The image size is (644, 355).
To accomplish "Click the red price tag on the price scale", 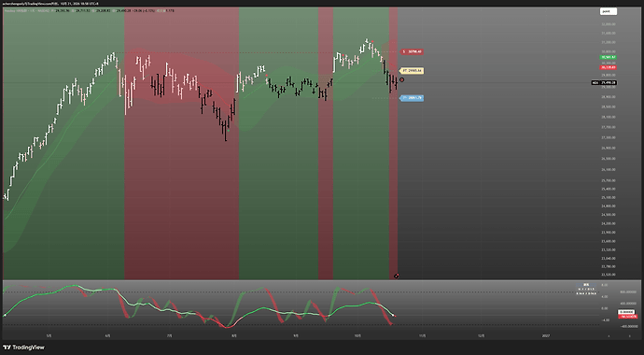I will click(x=609, y=67).
